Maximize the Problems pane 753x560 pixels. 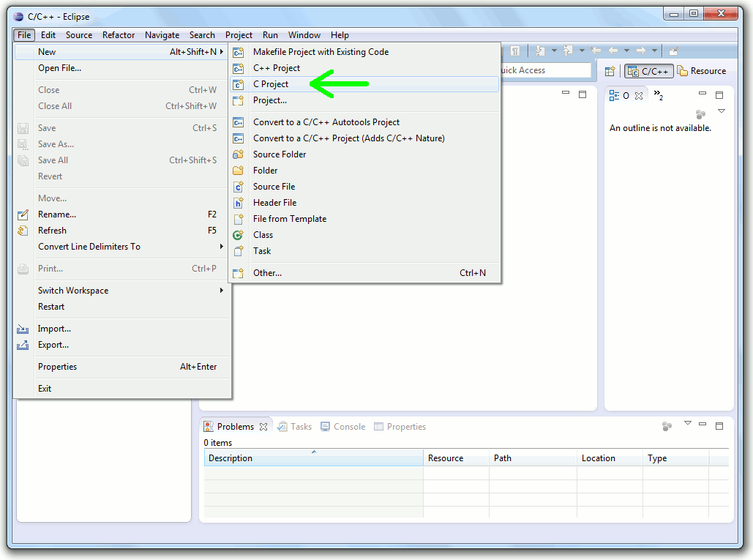tap(719, 426)
